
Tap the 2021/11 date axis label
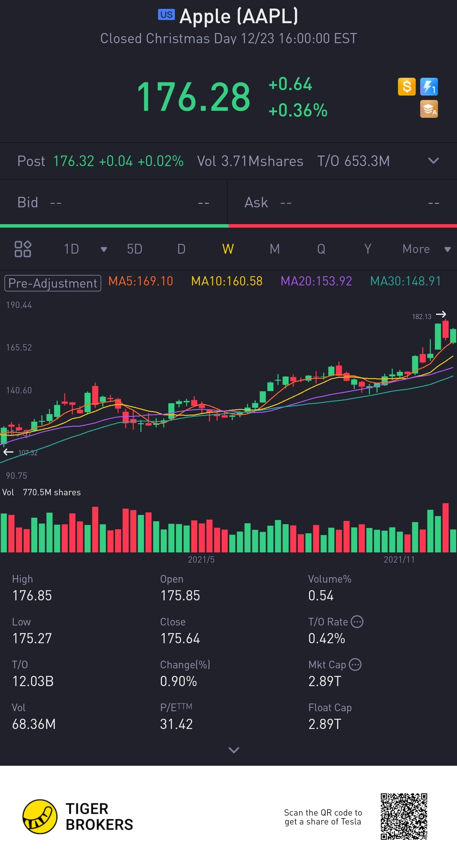(399, 559)
